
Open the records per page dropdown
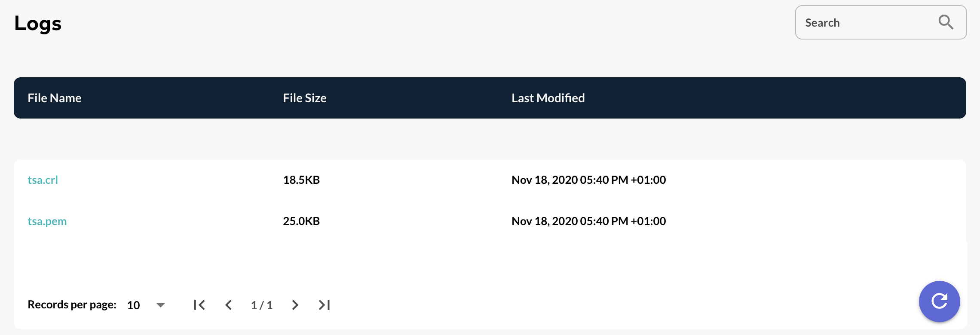tap(145, 305)
